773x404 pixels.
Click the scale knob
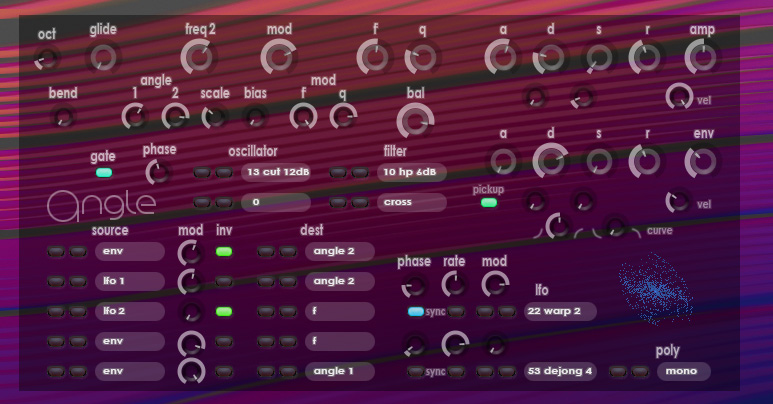pyautogui.click(x=214, y=117)
